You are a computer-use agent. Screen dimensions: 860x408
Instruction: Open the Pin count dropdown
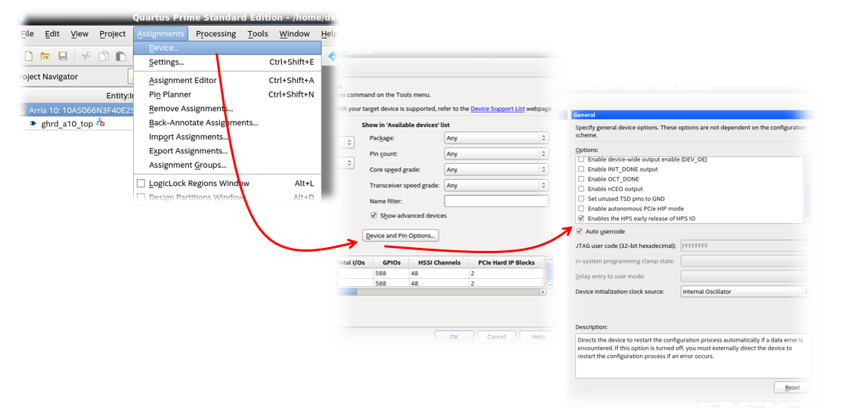[x=496, y=154]
